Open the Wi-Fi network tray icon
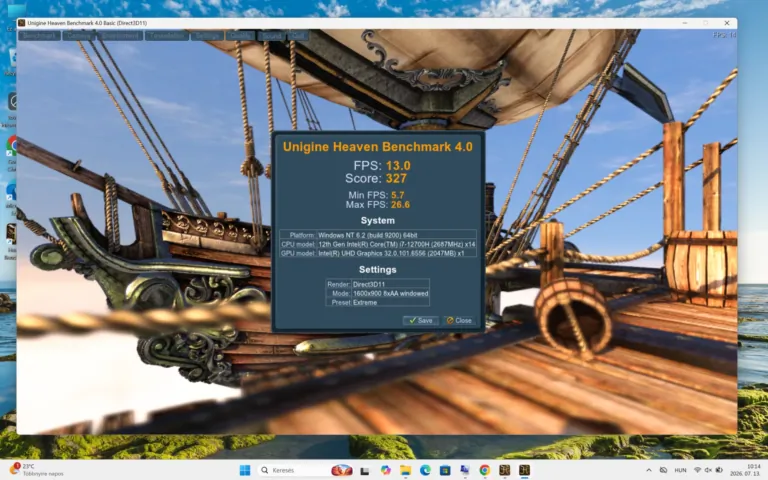This screenshot has height=480, width=768. [697, 470]
